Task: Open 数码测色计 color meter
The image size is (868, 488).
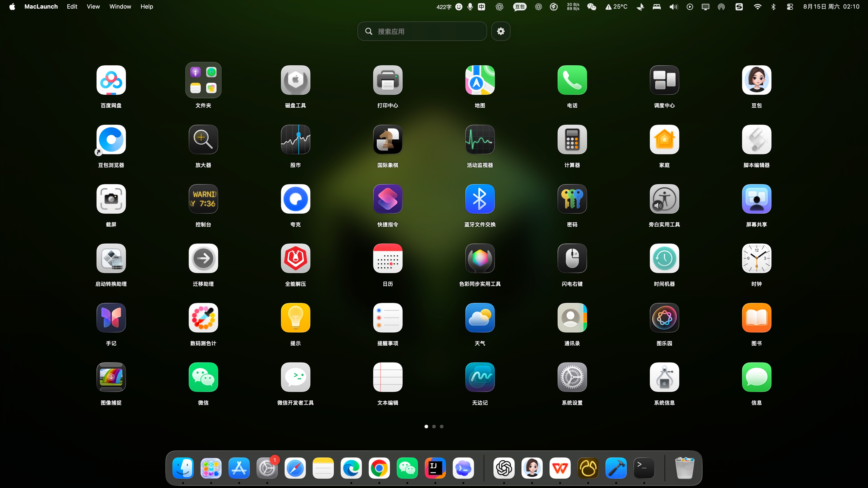Action: 203,318
